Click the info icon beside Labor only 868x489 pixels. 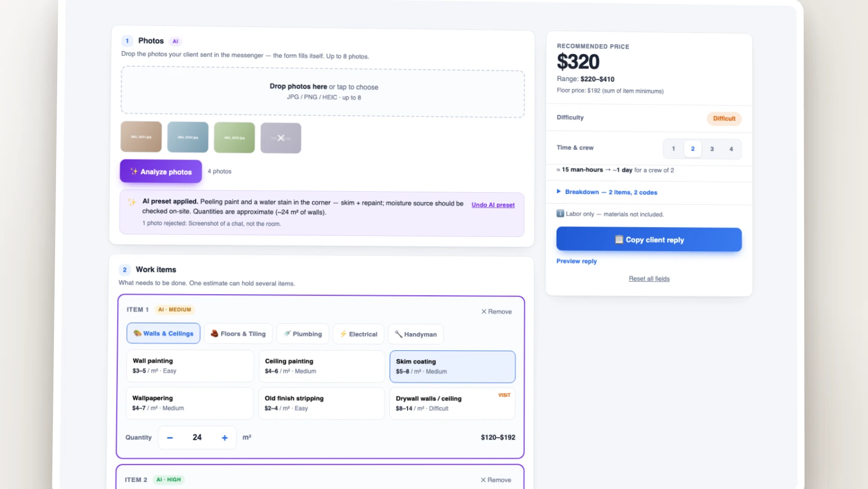[x=560, y=214]
